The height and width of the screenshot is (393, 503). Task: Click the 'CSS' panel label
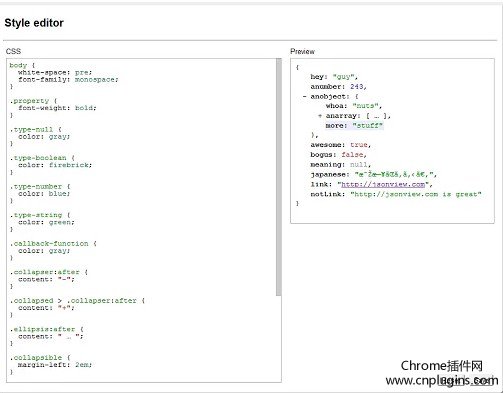13,51
